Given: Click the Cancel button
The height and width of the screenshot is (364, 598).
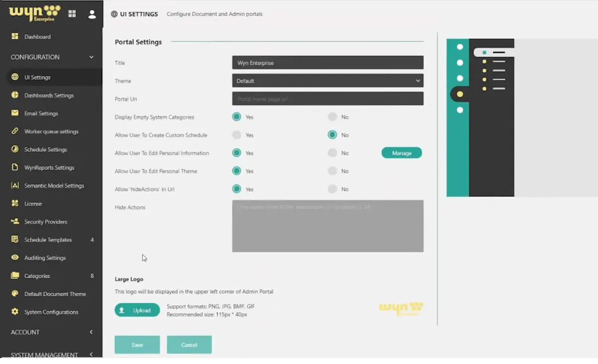Looking at the screenshot, I should click(x=189, y=345).
